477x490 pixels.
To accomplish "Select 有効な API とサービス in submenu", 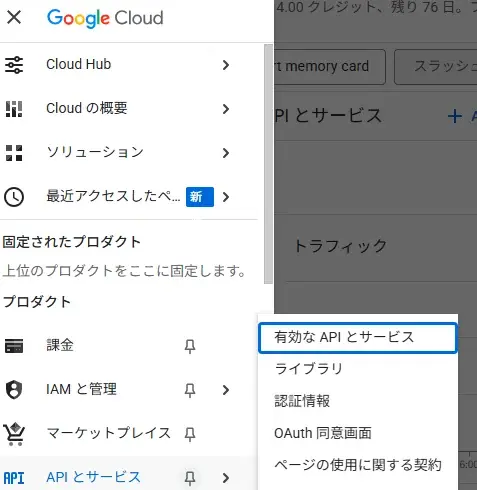I will [x=357, y=337].
